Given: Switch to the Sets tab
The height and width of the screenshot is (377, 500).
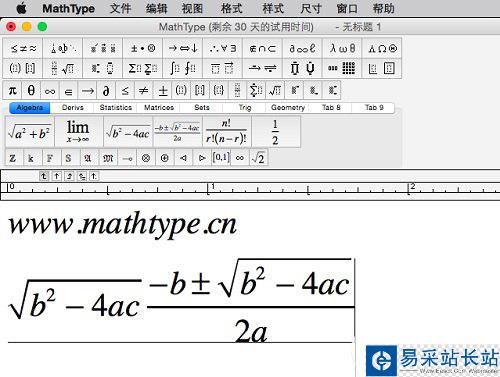Looking at the screenshot, I should coord(202,108).
